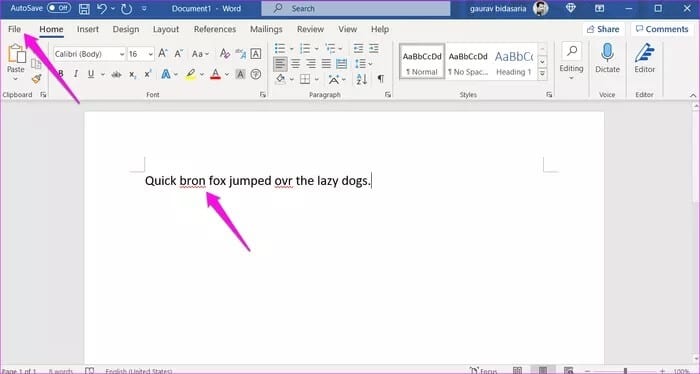Go to the View tab
The image size is (700, 374).
click(347, 29)
